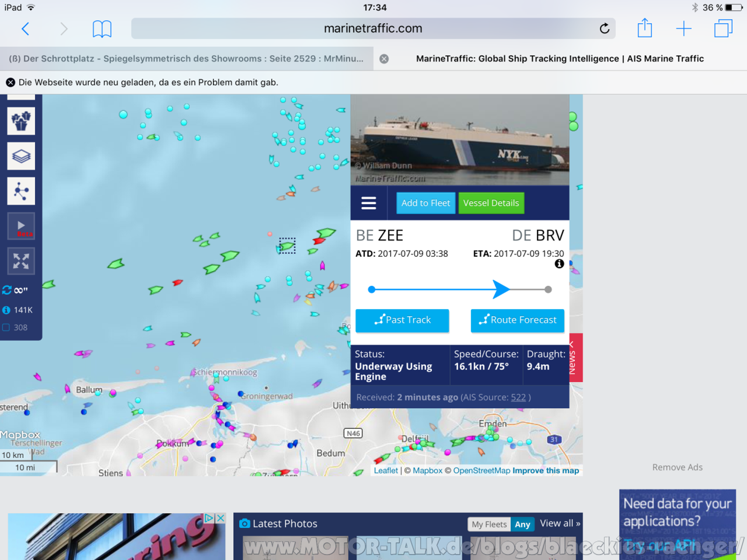Click the Mapbox logo on map
747x560 pixels.
[20, 434]
